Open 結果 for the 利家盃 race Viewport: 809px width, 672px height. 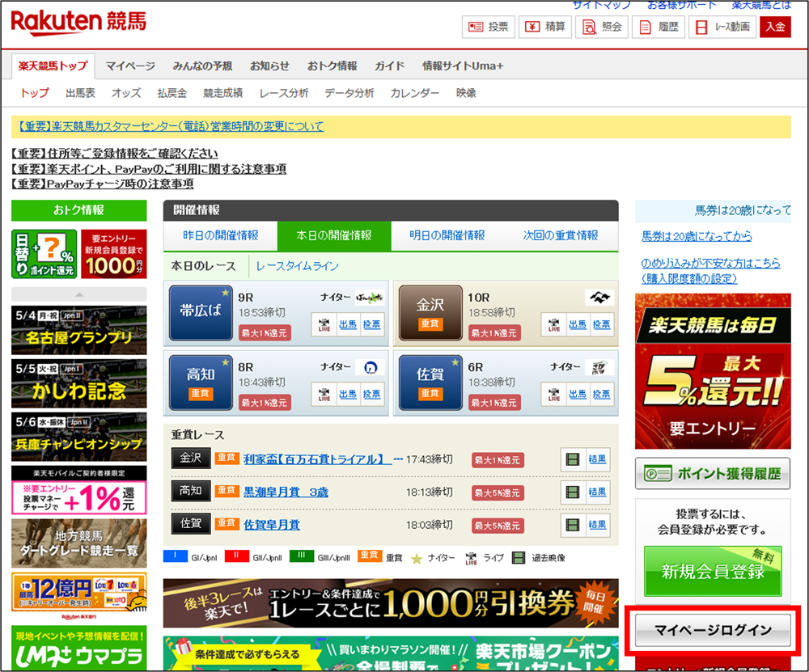pyautogui.click(x=598, y=459)
